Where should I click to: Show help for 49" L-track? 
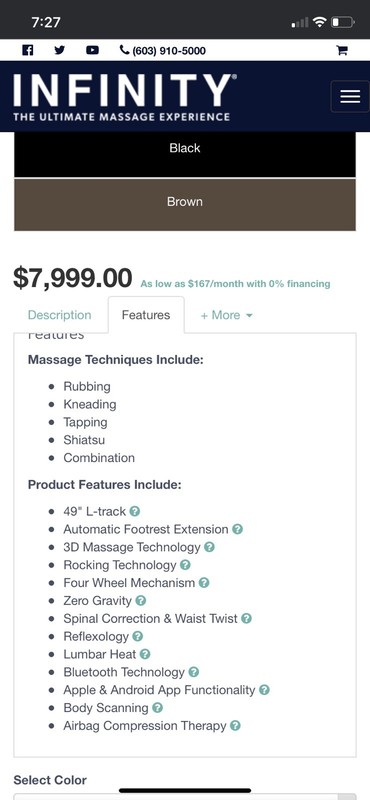135,511
